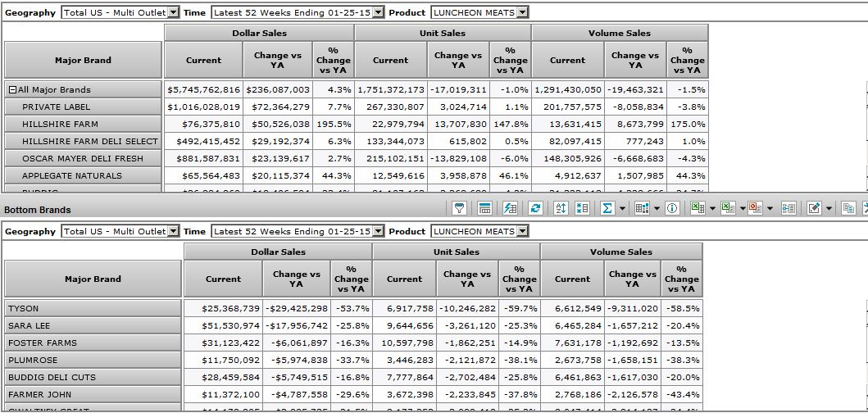Click the refresh icon in Bottom Brands toolbar
The image size is (868, 413).
(536, 209)
